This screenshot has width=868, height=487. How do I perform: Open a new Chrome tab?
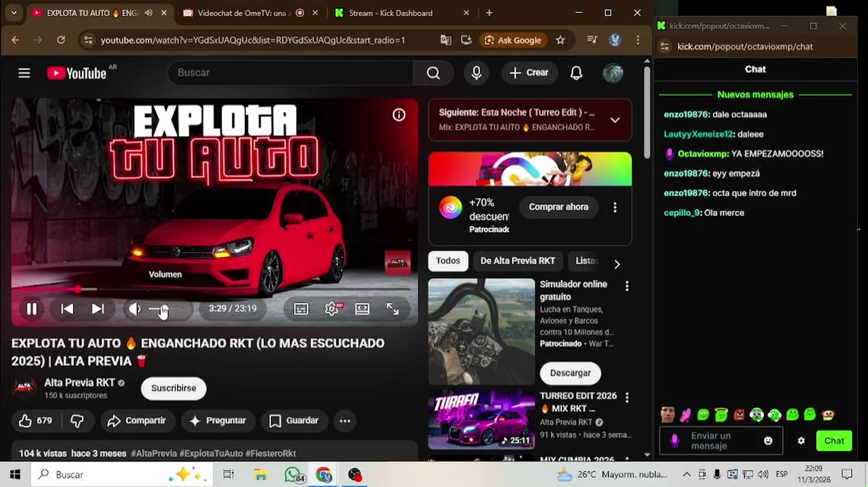[489, 13]
